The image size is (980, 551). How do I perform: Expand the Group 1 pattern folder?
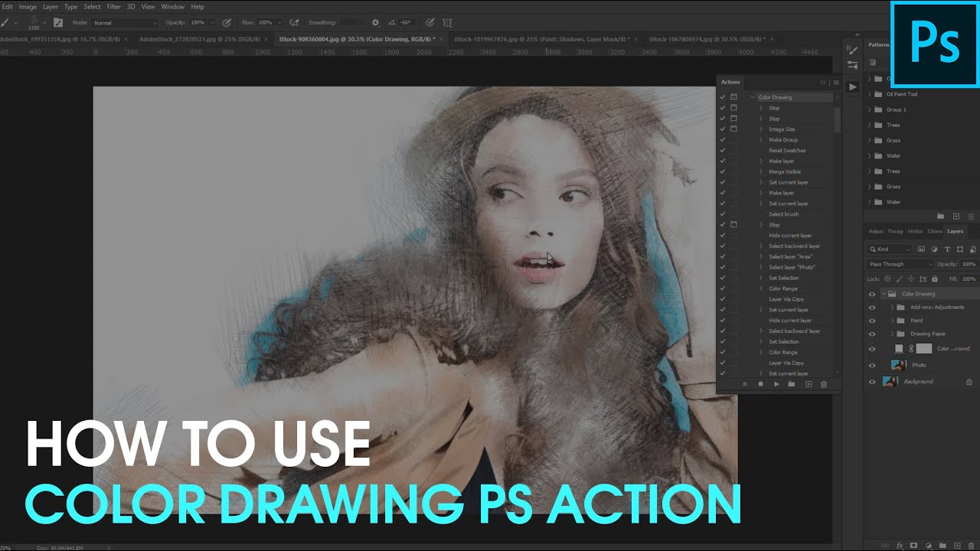click(870, 109)
